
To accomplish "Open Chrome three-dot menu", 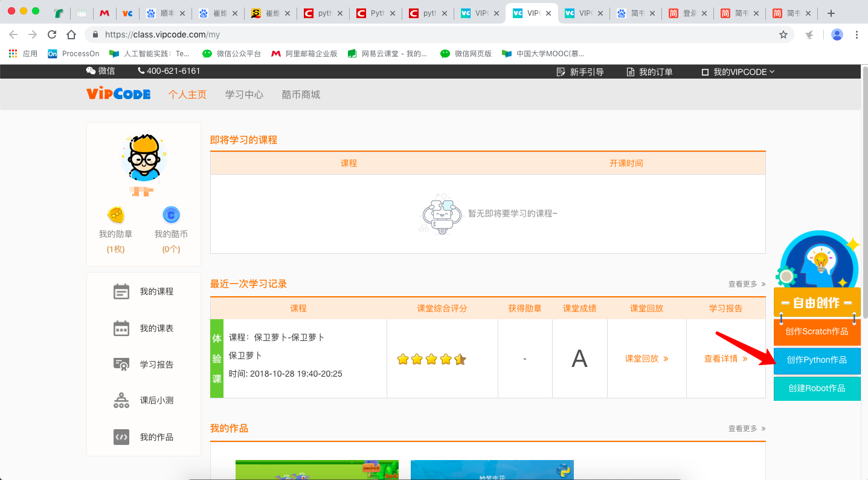I will point(857,34).
